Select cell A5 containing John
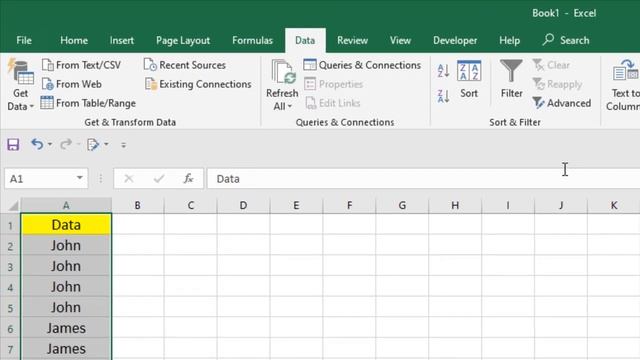The image size is (640, 360). (x=66, y=307)
